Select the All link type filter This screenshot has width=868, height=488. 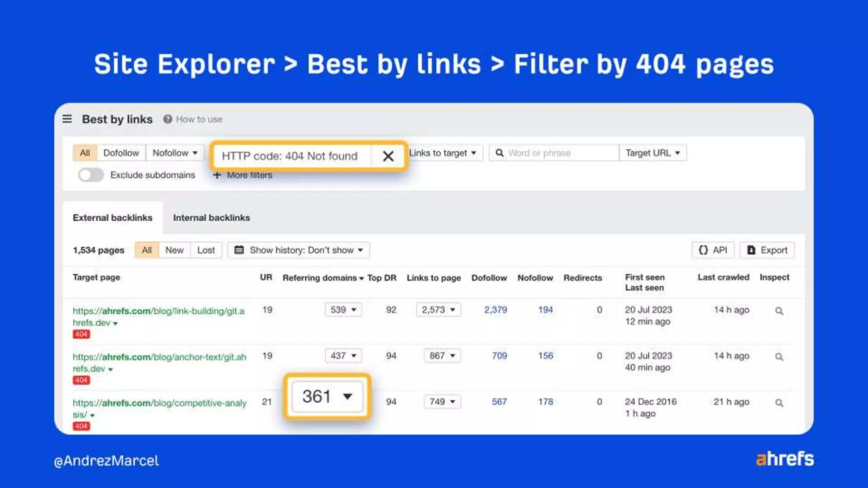(x=85, y=153)
